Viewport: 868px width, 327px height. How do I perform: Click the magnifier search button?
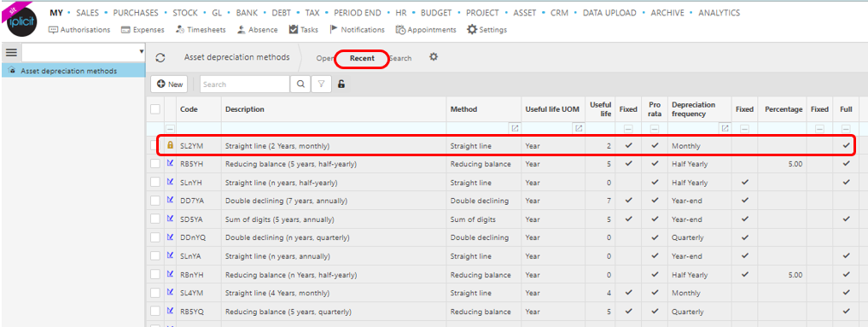coord(300,85)
